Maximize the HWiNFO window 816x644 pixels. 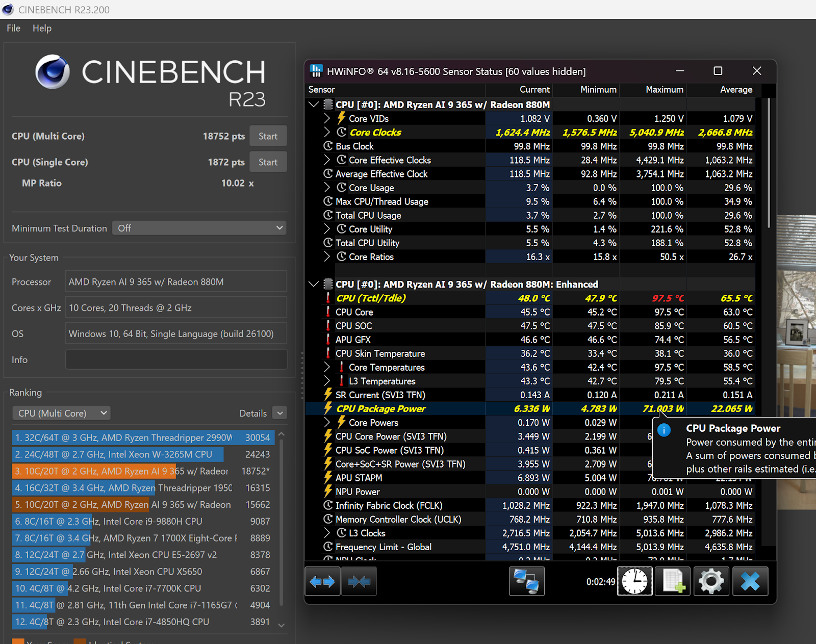coord(718,71)
